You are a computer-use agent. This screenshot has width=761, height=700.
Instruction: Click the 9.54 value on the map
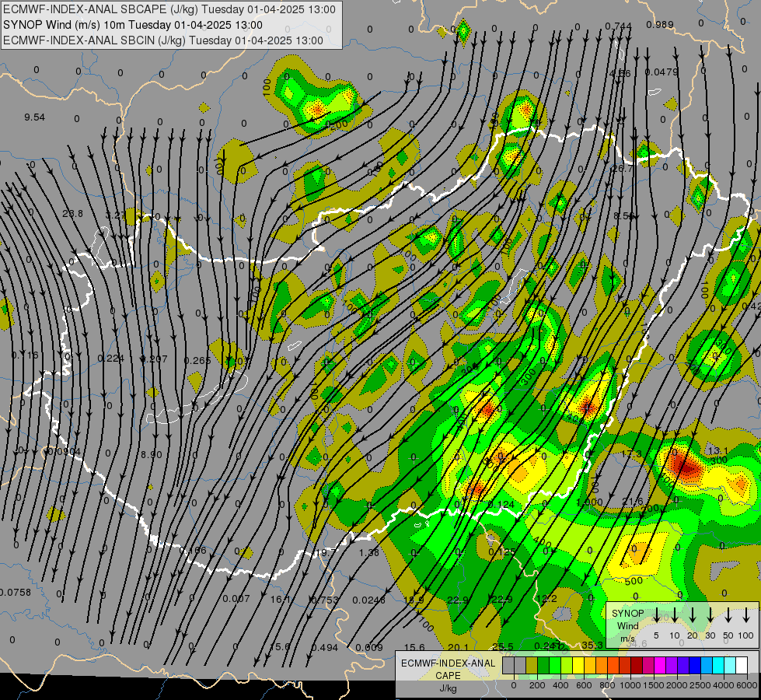click(34, 117)
